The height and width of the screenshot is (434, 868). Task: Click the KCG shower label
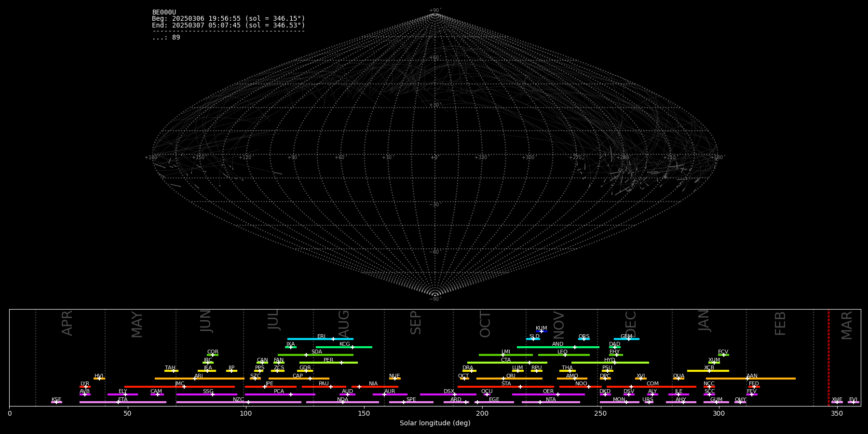[345, 344]
